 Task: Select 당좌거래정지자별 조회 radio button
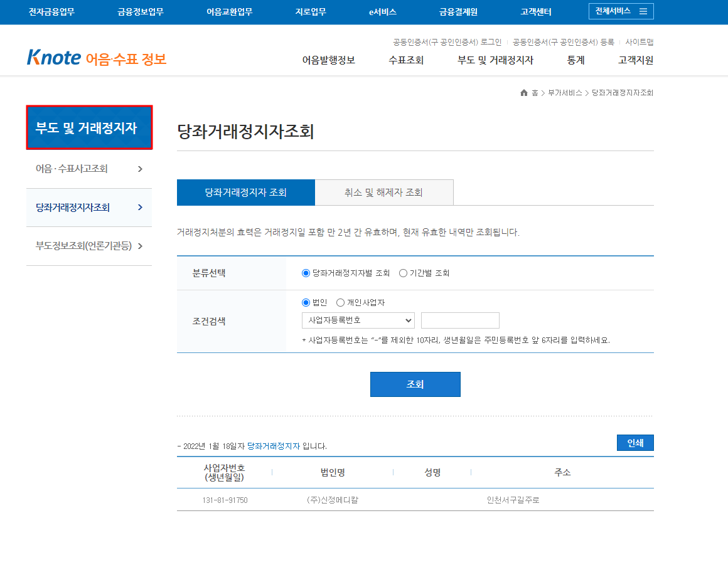coord(306,273)
